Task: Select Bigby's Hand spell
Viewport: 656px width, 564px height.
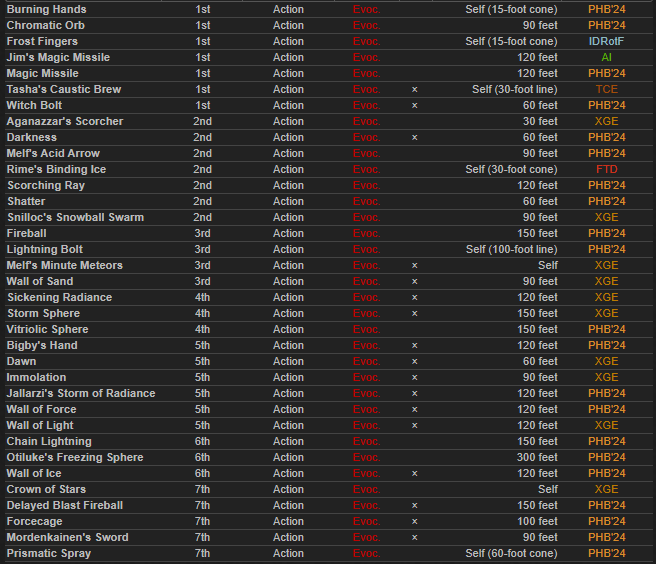Action: pyautogui.click(x=328, y=345)
